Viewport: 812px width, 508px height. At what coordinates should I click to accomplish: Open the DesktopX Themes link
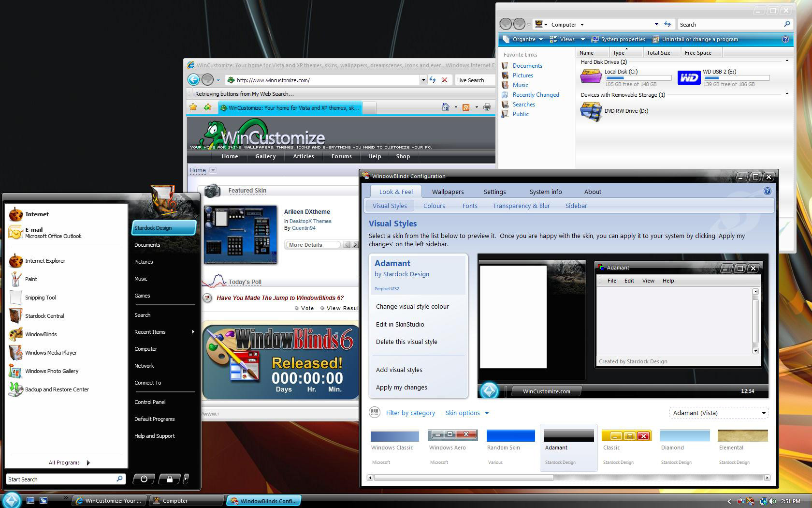coord(310,221)
